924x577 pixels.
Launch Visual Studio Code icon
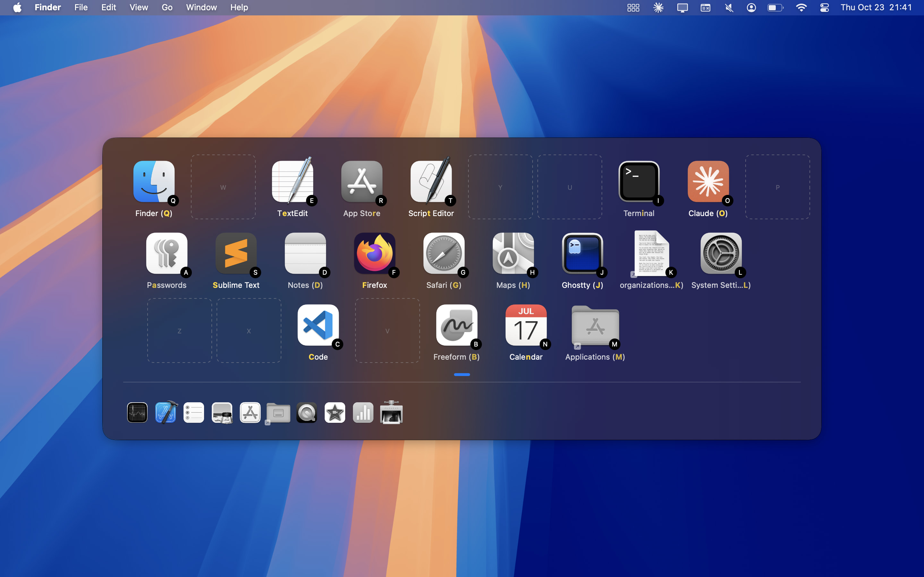(x=318, y=325)
